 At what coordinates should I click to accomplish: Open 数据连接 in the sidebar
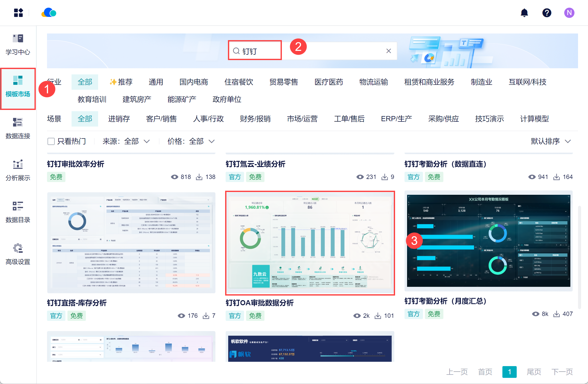click(x=18, y=129)
